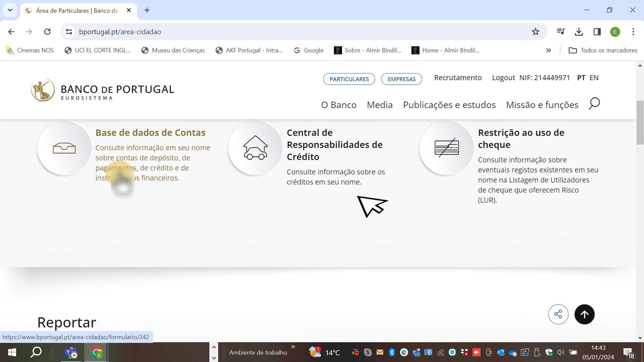Switch site language to PT
This screenshot has width=644, height=362.
581,78
